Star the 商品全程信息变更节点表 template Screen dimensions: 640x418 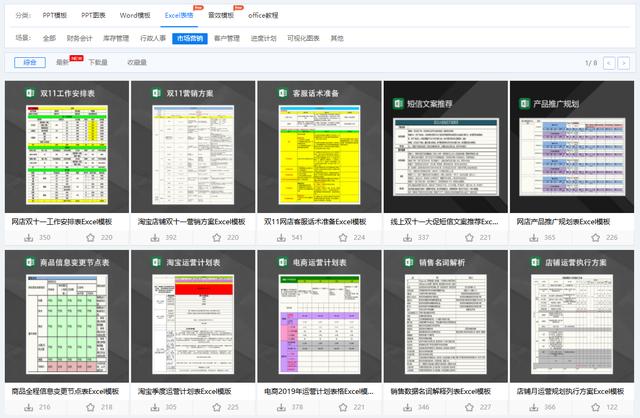[91, 407]
